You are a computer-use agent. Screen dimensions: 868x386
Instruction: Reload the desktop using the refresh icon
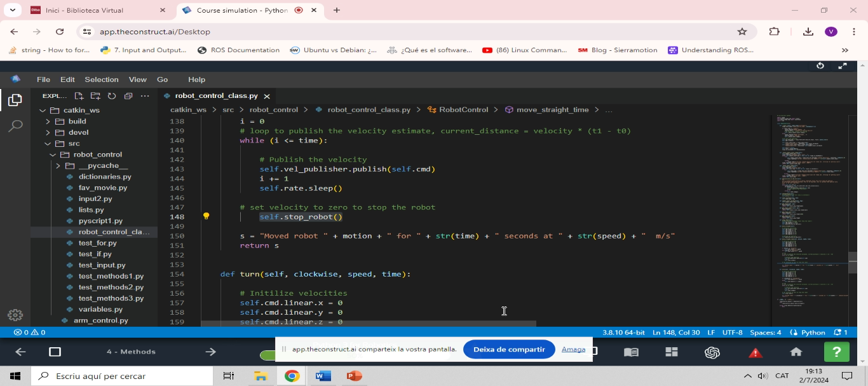(x=820, y=65)
